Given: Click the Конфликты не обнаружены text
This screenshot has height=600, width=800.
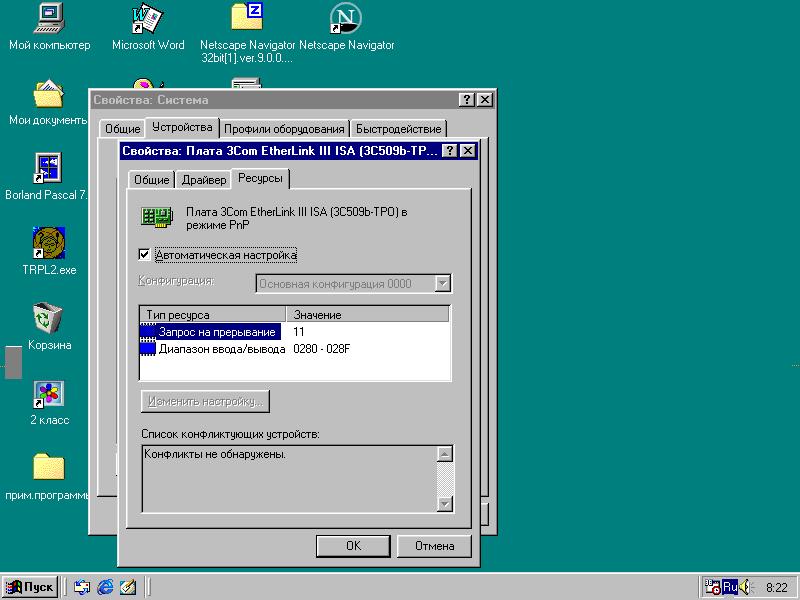Looking at the screenshot, I should [x=215, y=454].
